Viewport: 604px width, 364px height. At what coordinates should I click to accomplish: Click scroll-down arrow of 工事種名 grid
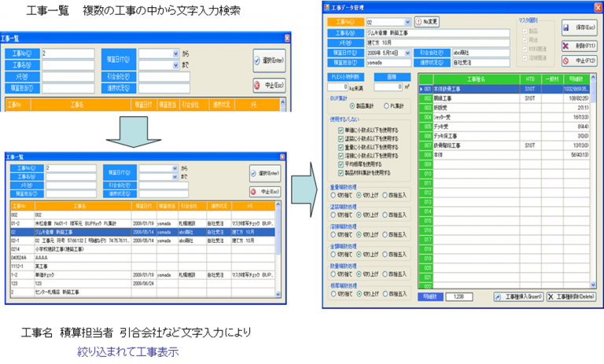[x=593, y=285]
